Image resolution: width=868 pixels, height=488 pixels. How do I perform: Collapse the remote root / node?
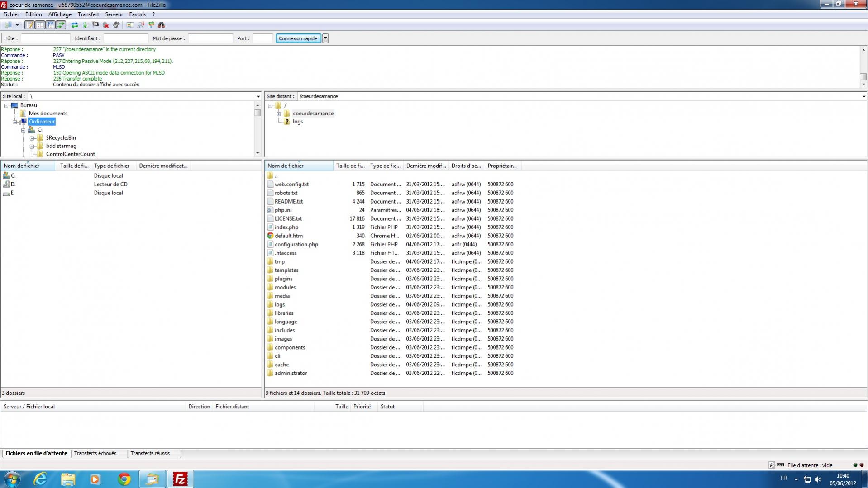pyautogui.click(x=270, y=105)
